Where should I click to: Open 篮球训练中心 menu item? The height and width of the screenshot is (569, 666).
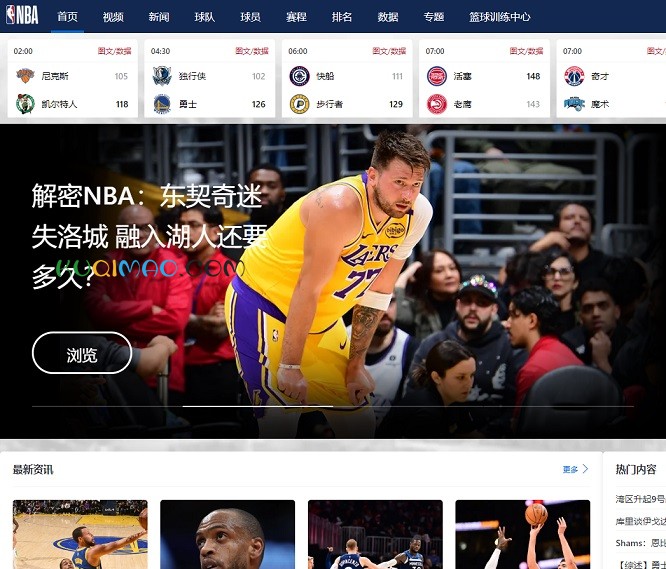pos(500,17)
